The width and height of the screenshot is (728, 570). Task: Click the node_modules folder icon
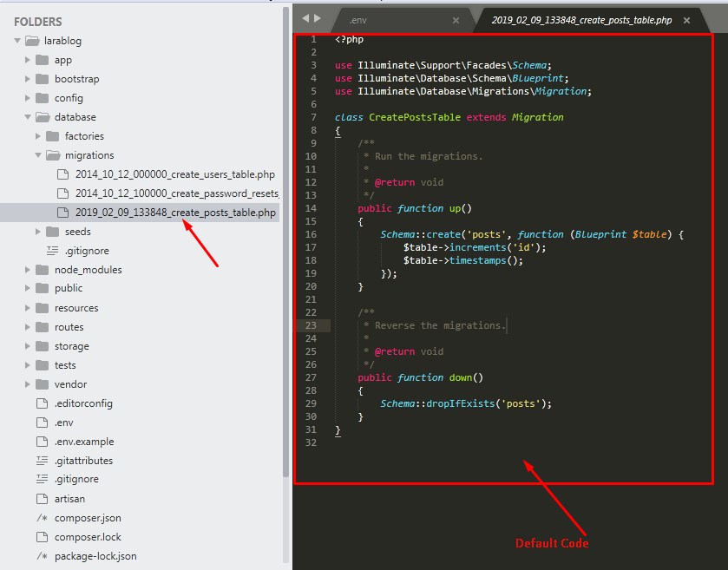(43, 270)
